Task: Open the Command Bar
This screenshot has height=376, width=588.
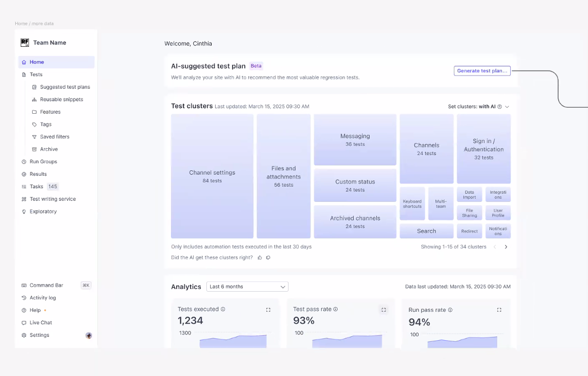Action: click(46, 285)
